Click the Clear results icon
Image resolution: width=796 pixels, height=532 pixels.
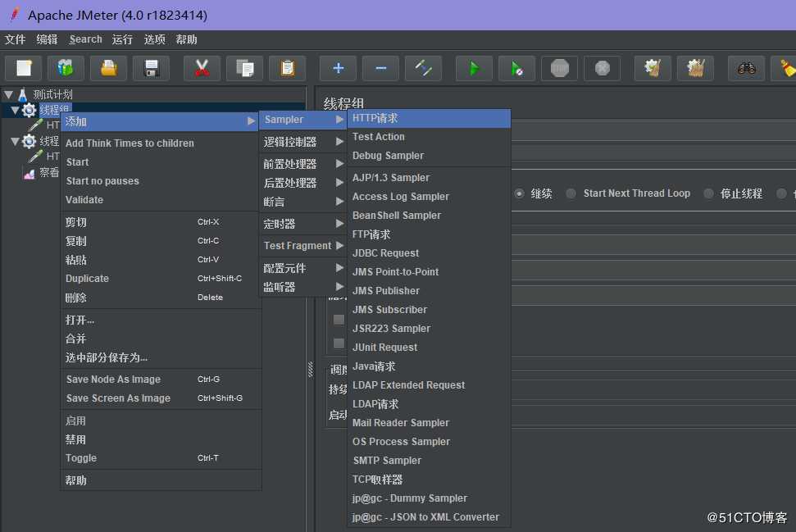point(653,68)
